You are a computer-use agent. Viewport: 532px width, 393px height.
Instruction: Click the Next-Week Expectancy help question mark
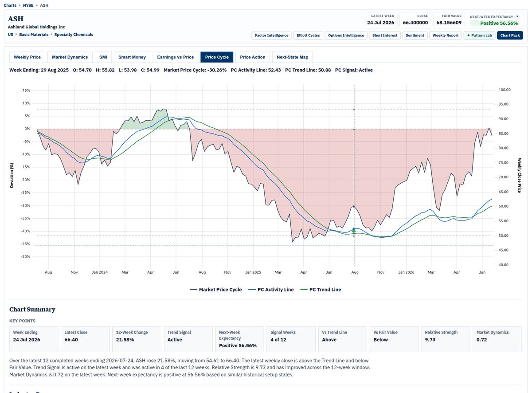(517, 16)
